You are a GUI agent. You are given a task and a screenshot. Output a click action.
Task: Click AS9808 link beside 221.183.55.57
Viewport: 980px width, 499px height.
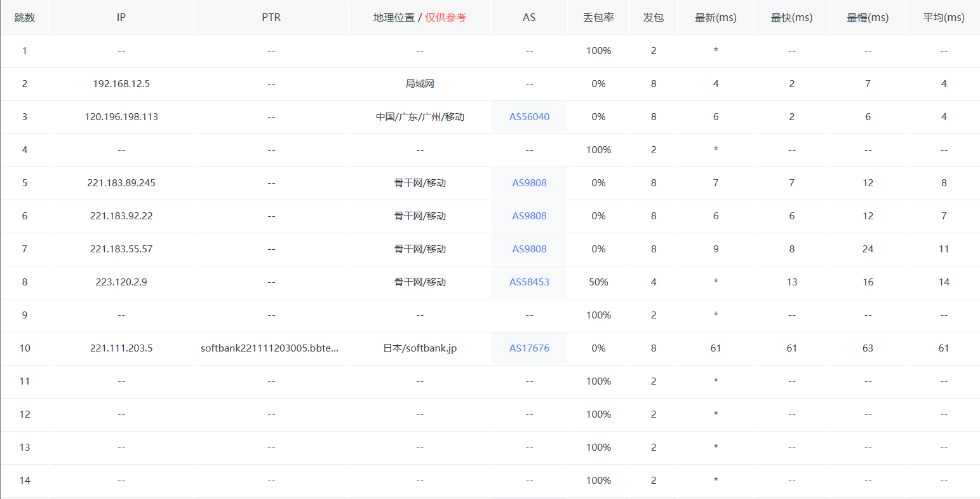[x=529, y=249]
